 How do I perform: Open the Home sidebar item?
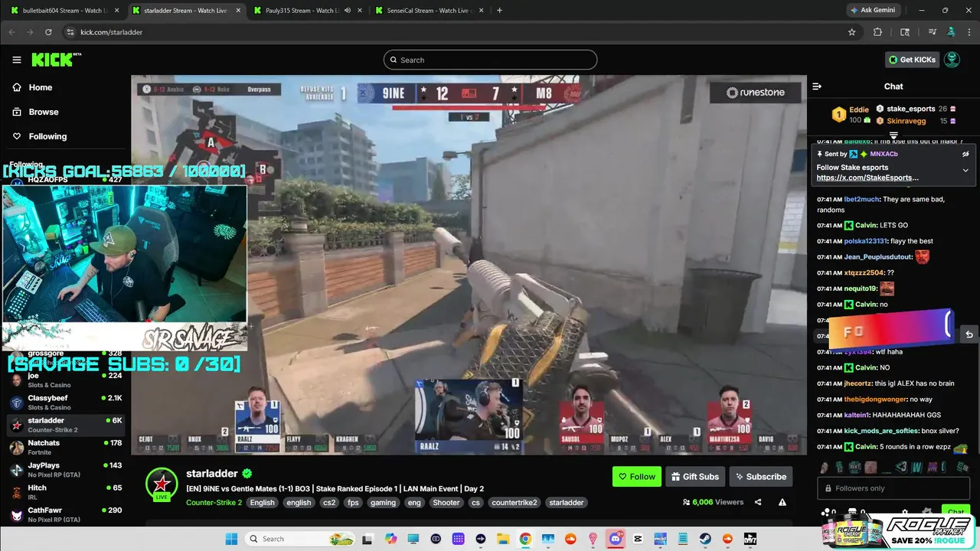[x=40, y=87]
